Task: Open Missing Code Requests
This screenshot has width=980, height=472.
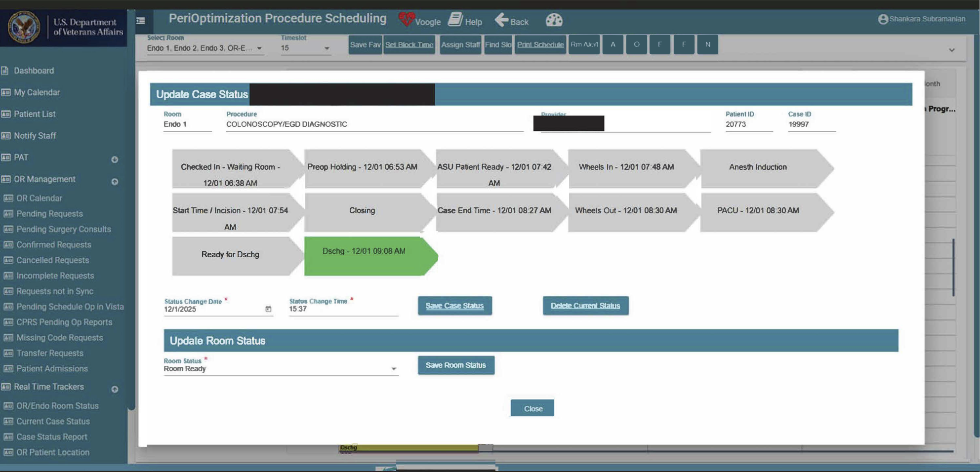Action: (60, 338)
